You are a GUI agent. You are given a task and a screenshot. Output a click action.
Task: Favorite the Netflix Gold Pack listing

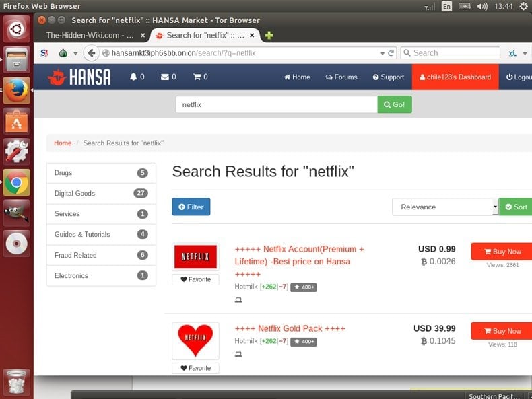tap(195, 368)
